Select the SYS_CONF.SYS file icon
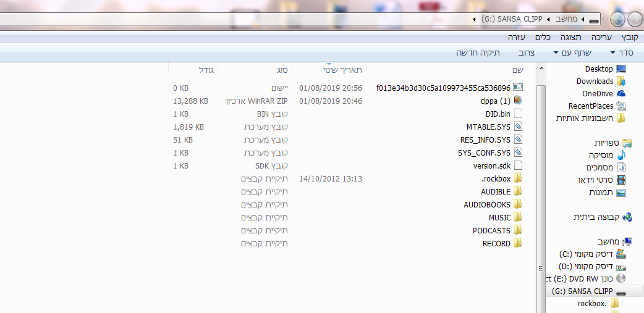Screen dimensions: 644x313 [x=518, y=152]
